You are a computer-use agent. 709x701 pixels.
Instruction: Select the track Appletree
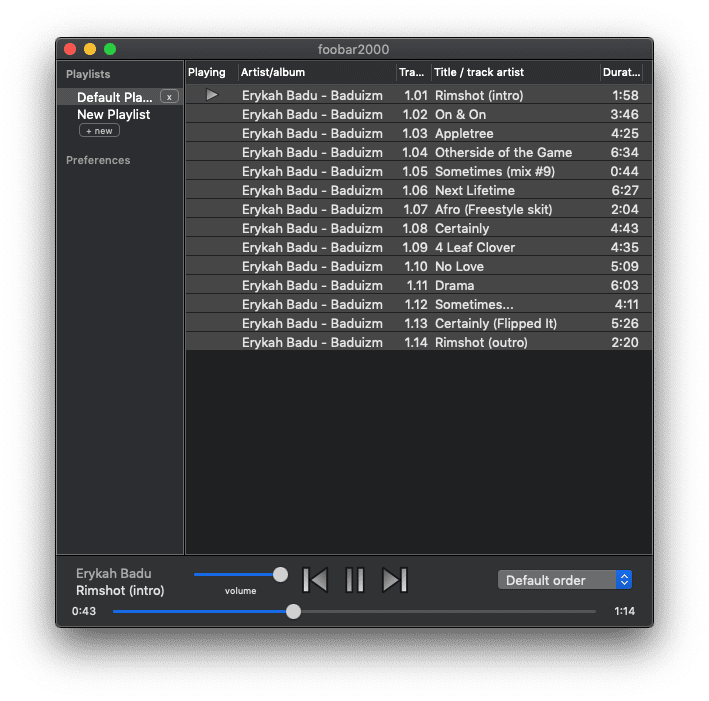(419, 133)
